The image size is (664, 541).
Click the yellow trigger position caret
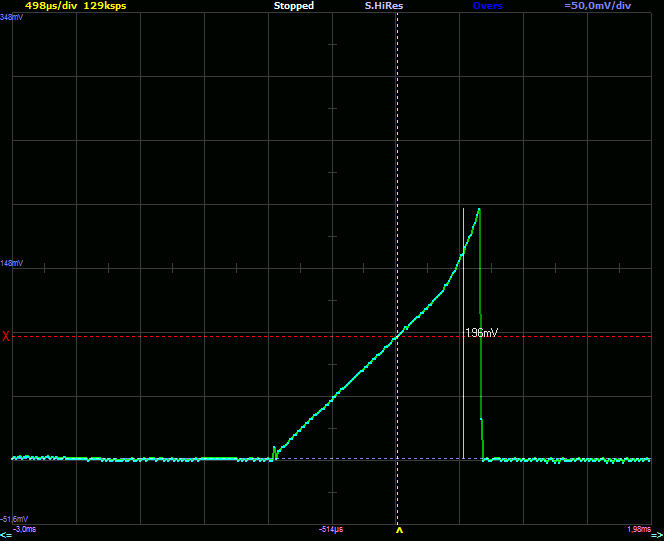click(x=399, y=530)
